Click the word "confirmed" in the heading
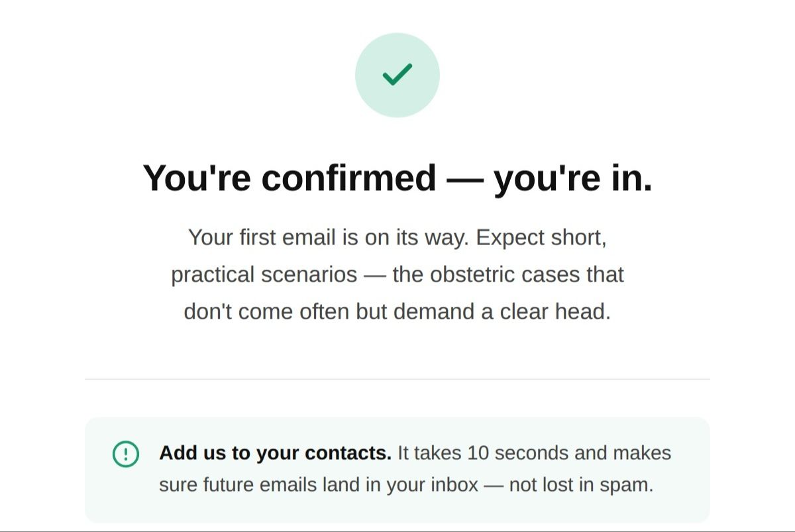The height and width of the screenshot is (532, 795). (x=348, y=178)
